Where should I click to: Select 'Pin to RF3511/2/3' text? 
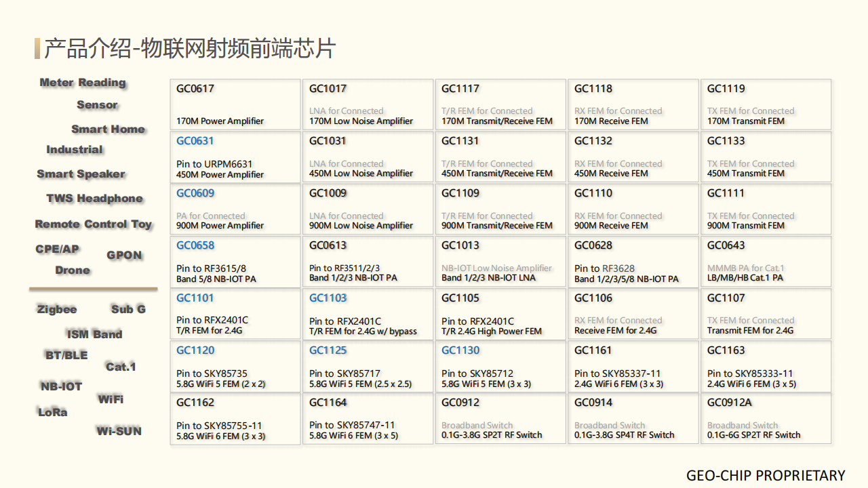pos(344,268)
